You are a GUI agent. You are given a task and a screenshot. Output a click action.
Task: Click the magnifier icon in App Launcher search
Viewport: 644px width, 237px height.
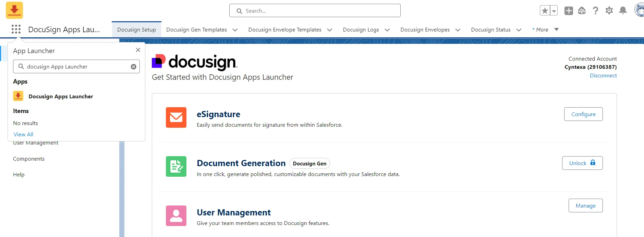pos(21,66)
